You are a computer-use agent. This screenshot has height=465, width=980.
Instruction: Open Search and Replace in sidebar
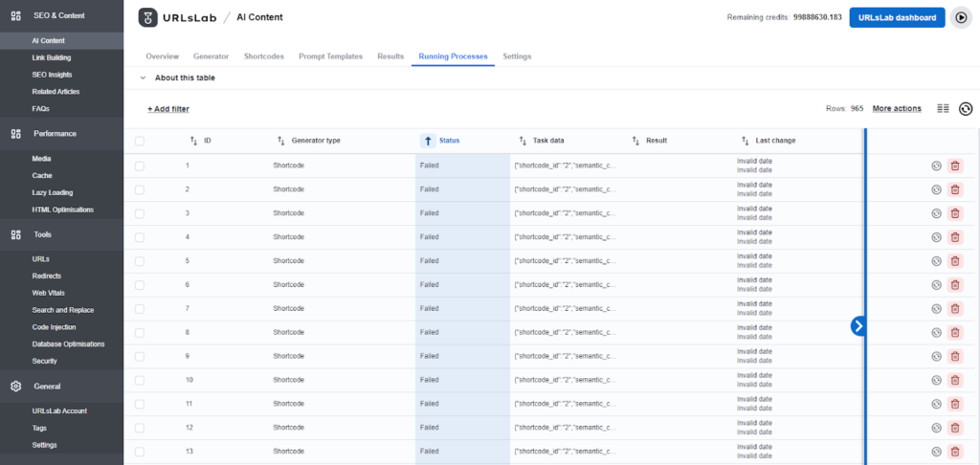[x=63, y=310]
